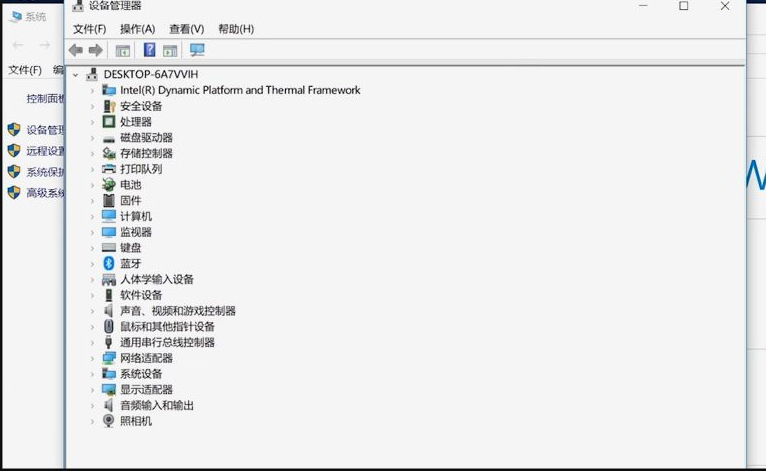
Task: Expand the 显示适配器 display adapters node
Action: click(92, 390)
